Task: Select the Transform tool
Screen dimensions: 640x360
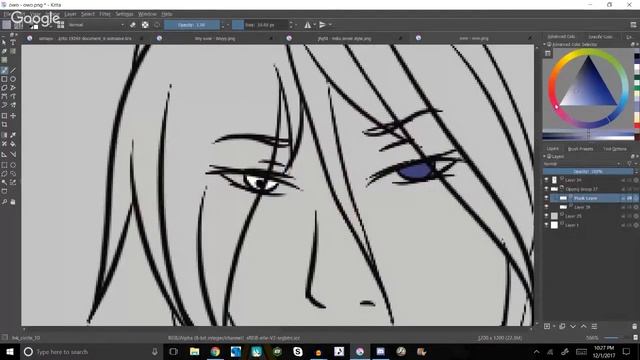Action: coord(4,116)
